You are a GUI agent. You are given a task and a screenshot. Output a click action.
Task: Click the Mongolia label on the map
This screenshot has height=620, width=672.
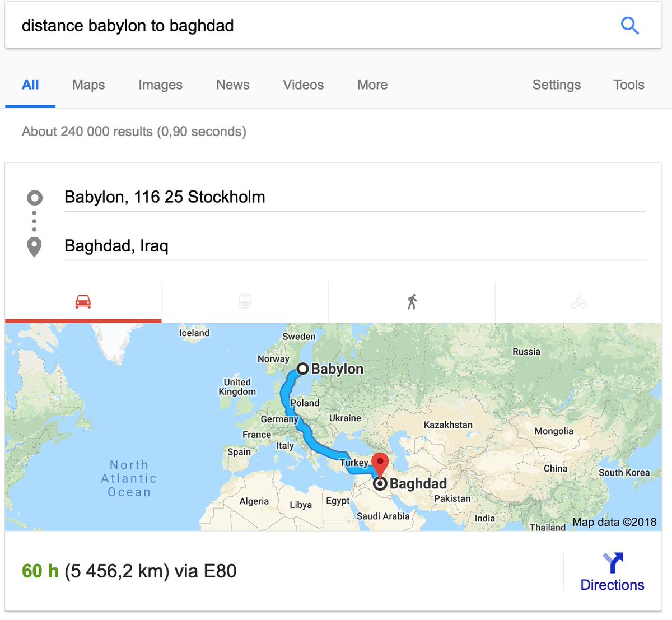(554, 431)
